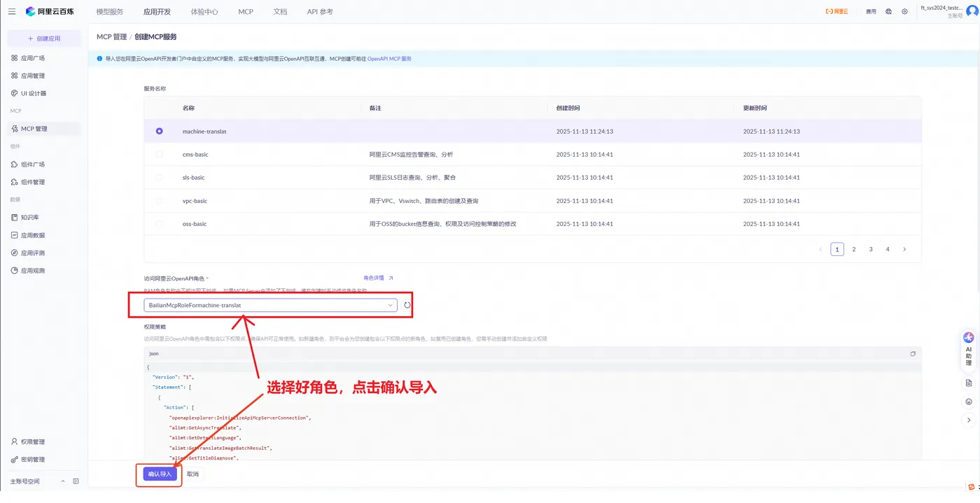
Task: Open the BailianMcpRoleFormachine-translat role dropdown
Action: point(270,306)
